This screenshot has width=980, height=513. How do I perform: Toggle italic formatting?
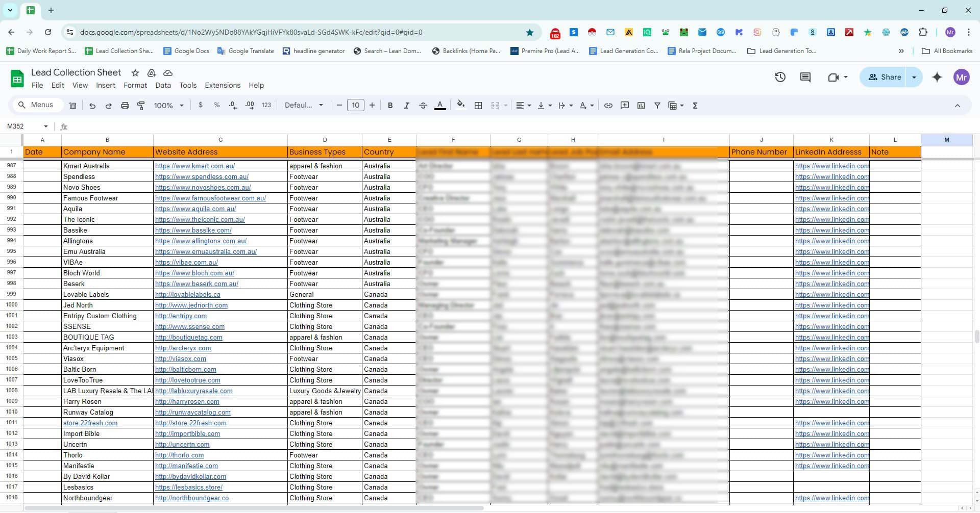tap(407, 106)
